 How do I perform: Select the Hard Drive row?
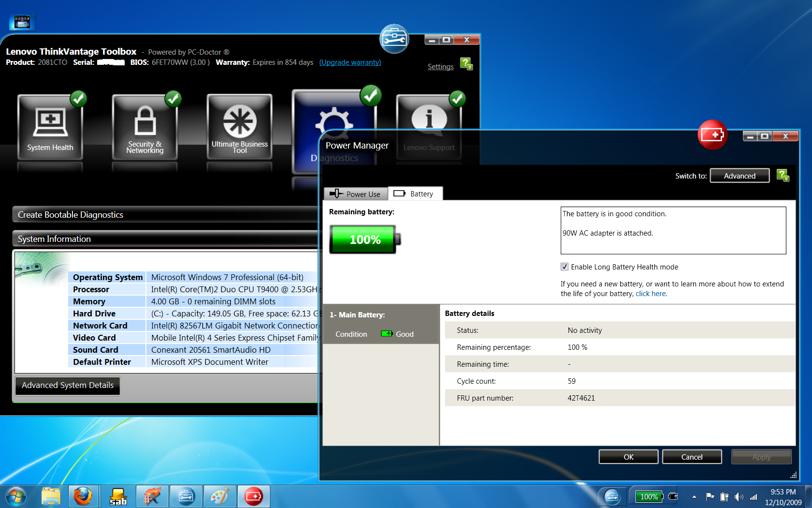pos(193,314)
